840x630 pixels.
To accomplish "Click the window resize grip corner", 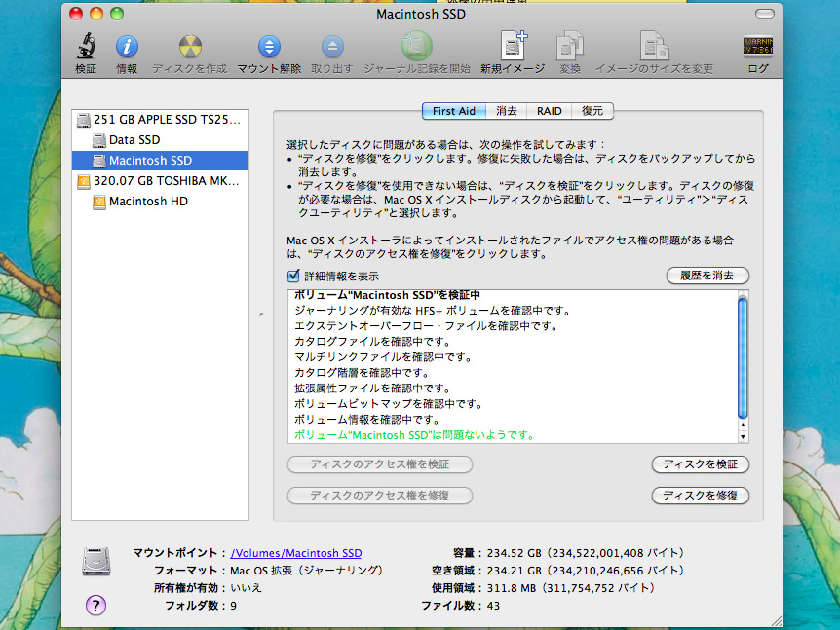I will click(777, 621).
